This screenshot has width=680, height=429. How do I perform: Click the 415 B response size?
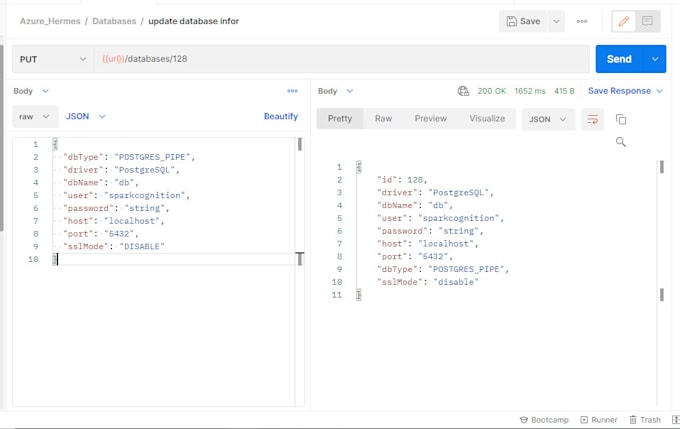tap(564, 91)
